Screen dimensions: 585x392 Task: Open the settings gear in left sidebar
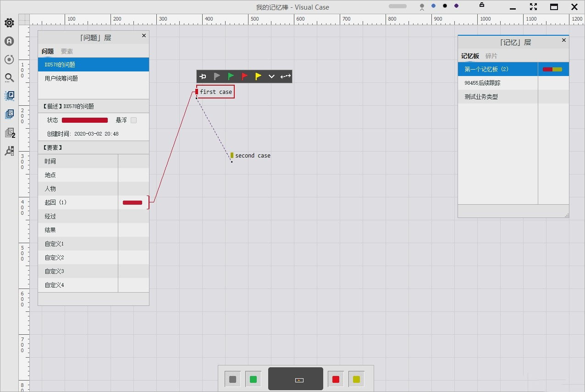[9, 23]
